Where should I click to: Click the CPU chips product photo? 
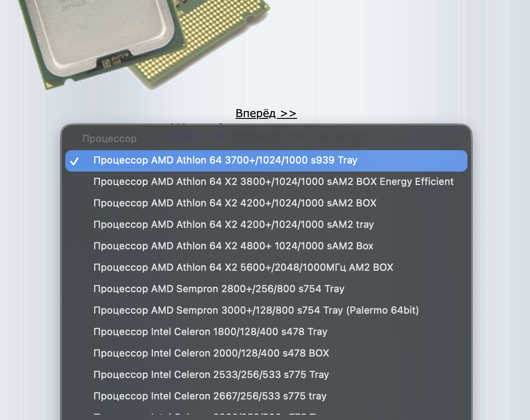pos(134,45)
